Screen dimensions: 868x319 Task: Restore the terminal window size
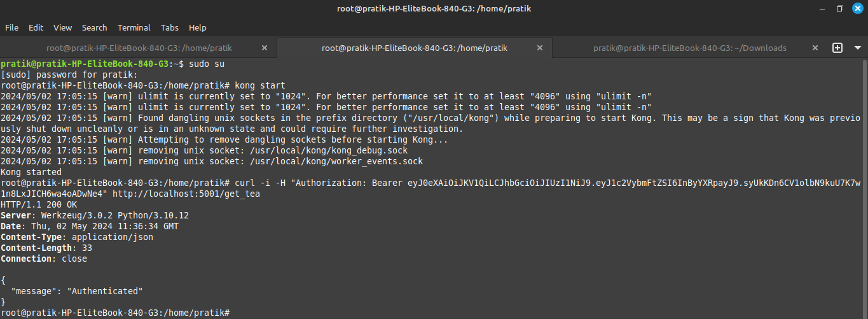[x=839, y=8]
